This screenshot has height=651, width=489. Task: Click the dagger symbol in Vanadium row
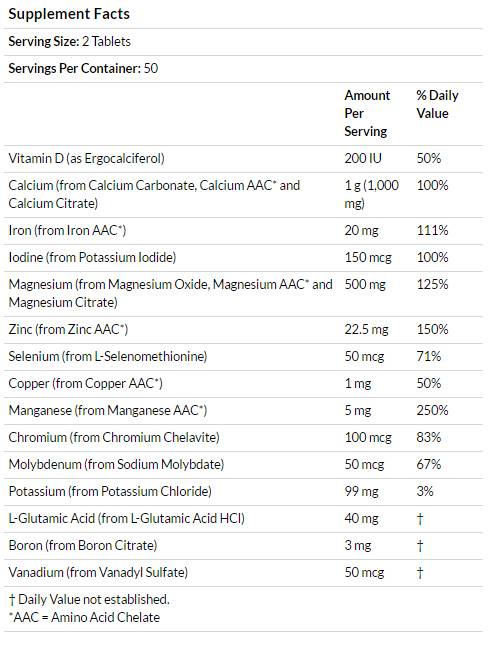pos(420,573)
